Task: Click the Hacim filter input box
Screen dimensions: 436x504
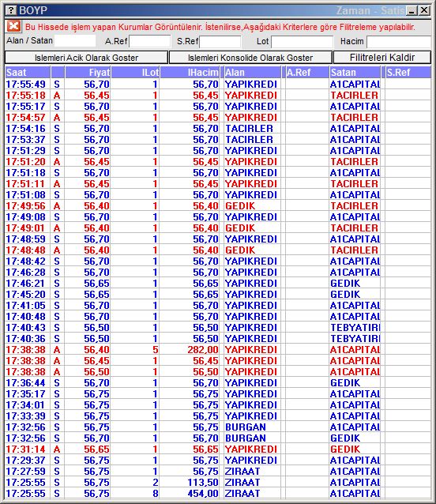Action: click(x=399, y=41)
